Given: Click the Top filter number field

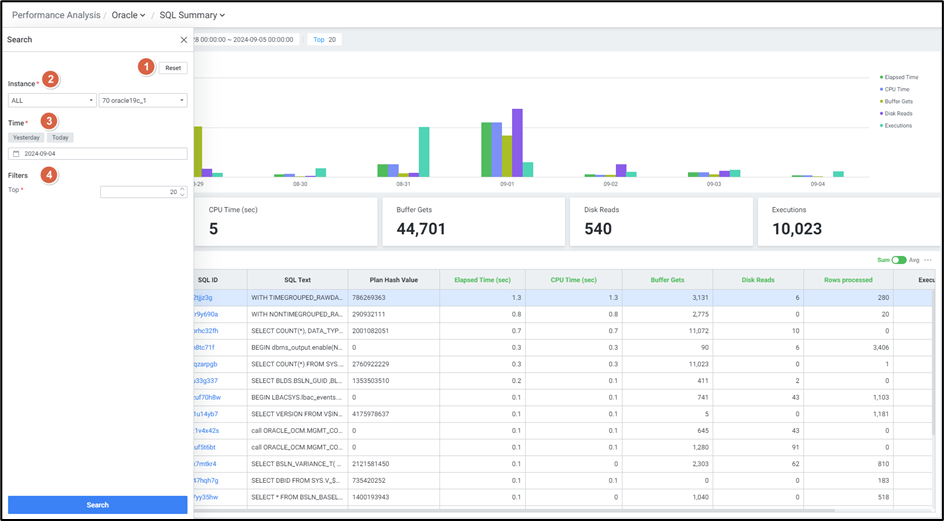Looking at the screenshot, I should point(140,192).
